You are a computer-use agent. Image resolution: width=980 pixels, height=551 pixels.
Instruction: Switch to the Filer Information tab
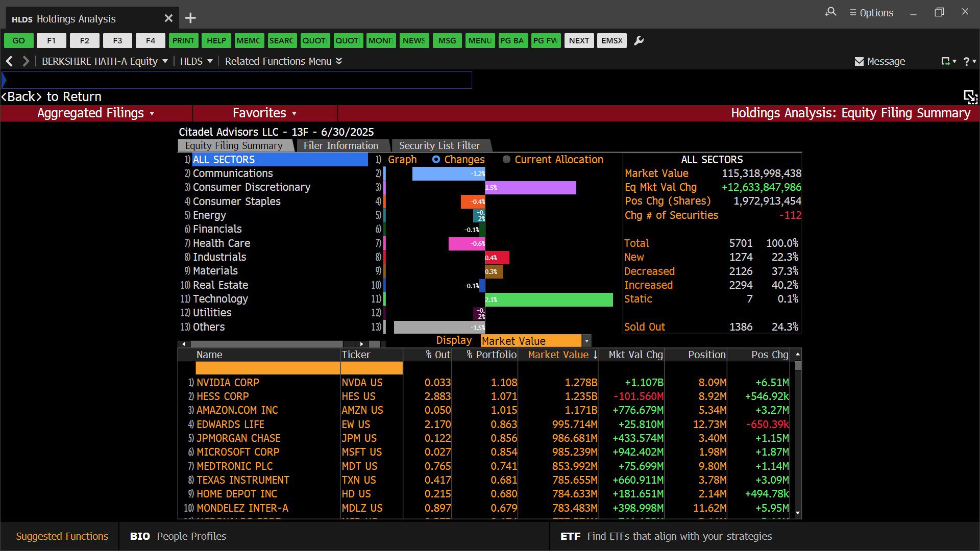(x=340, y=146)
